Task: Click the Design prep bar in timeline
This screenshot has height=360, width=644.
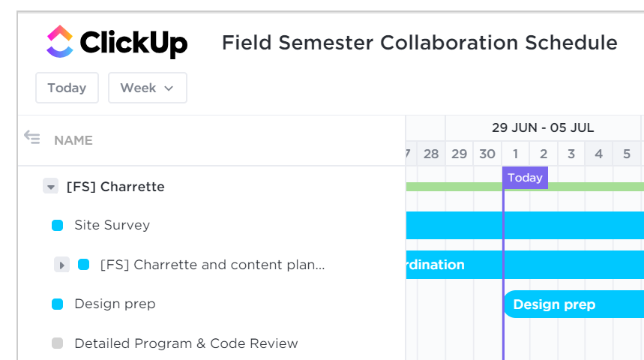Action: pos(574,304)
